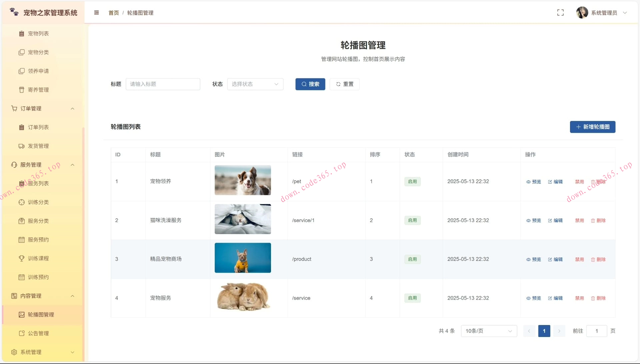640x364 pixels.
Task: Collapse the sidebar via hamburger icon
Action: 96,13
